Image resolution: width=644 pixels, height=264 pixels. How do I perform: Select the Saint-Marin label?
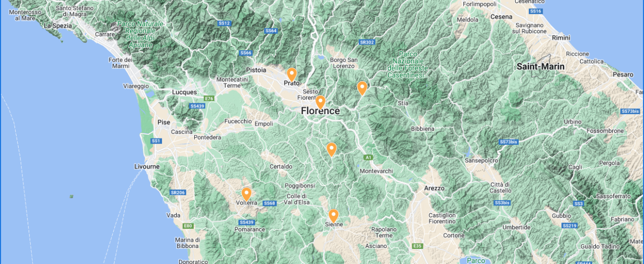541,66
